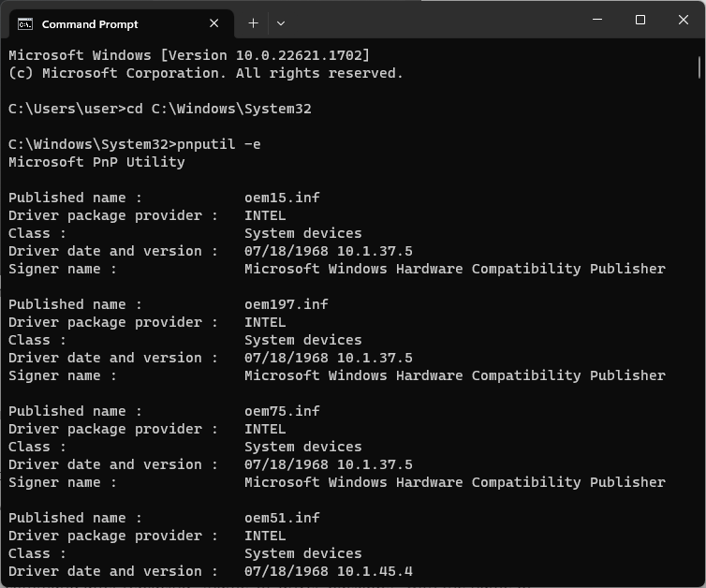The height and width of the screenshot is (588, 706).
Task: Expand the new tab profile dropdown chevron
Action: point(281,23)
